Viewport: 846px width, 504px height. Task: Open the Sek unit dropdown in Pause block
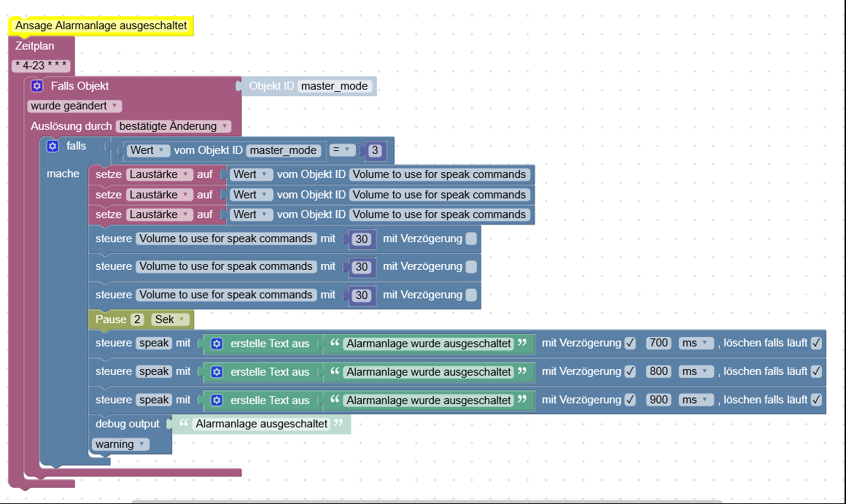[171, 319]
